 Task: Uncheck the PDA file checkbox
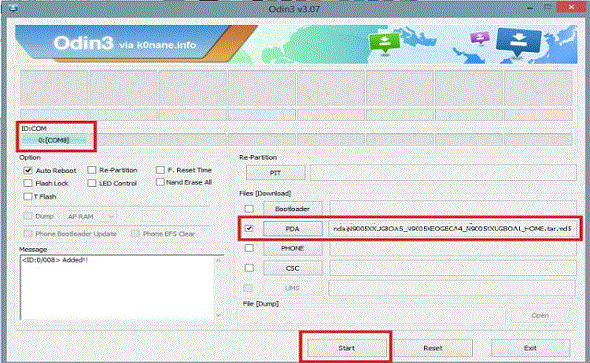pos(249,228)
